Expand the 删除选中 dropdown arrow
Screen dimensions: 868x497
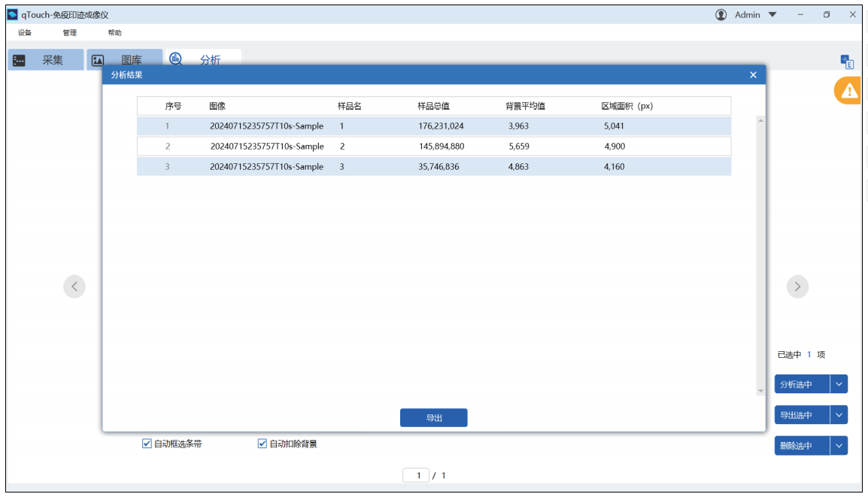pos(839,446)
